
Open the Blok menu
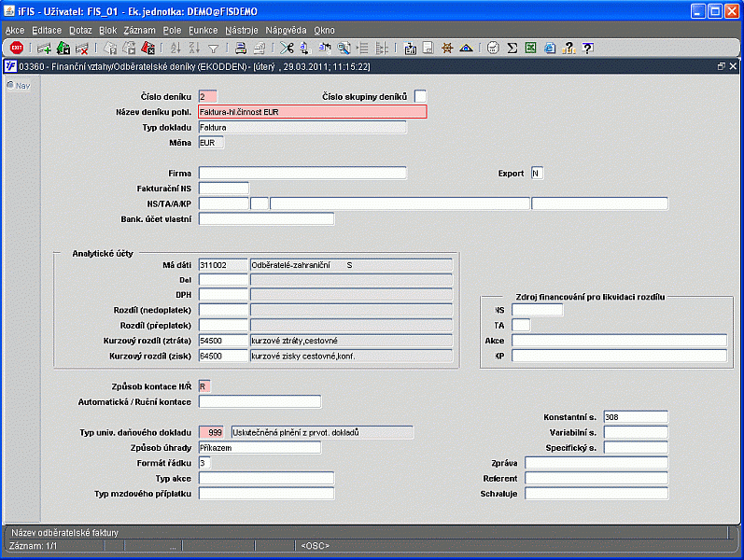click(107, 31)
